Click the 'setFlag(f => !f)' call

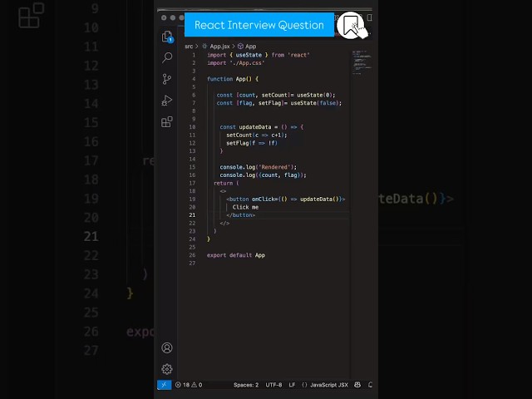click(252, 143)
